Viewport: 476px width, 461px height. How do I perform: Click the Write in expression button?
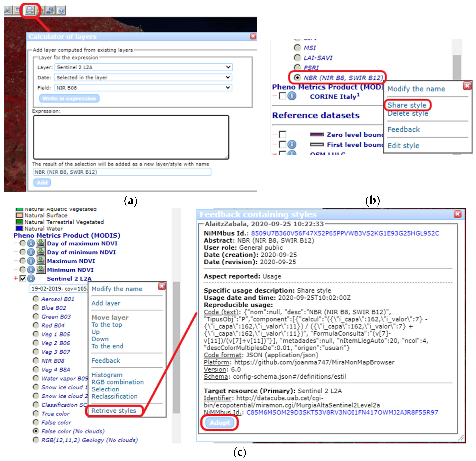point(69,98)
